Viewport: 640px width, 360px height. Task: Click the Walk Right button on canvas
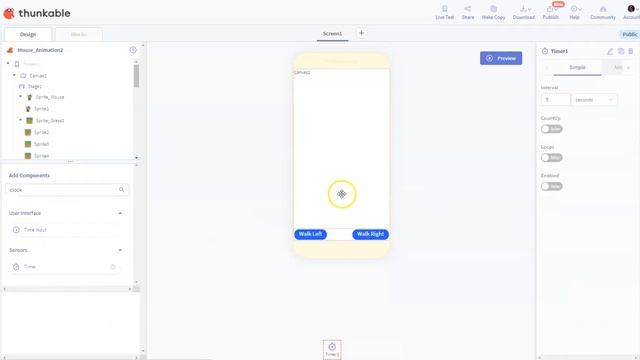[370, 234]
